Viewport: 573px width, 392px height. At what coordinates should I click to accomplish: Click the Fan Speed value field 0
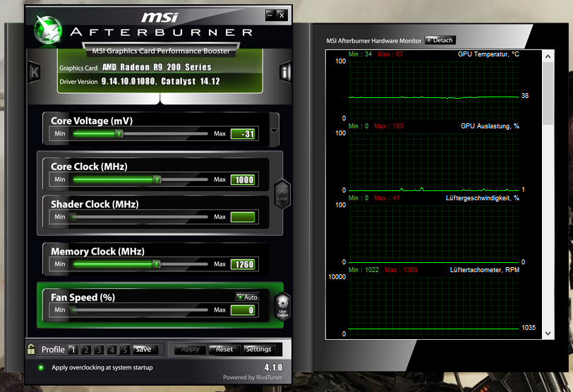[x=243, y=310]
